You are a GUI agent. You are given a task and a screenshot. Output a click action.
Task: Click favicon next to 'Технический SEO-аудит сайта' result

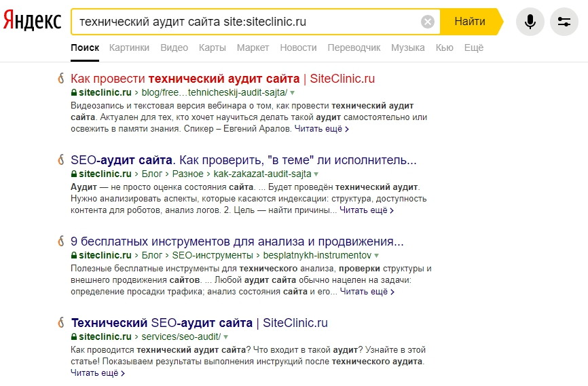[60, 322]
